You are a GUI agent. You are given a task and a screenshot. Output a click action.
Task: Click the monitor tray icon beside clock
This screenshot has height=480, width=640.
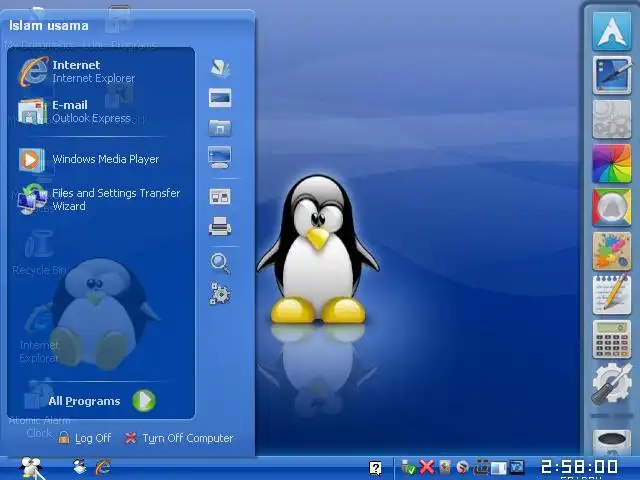[x=517, y=467]
